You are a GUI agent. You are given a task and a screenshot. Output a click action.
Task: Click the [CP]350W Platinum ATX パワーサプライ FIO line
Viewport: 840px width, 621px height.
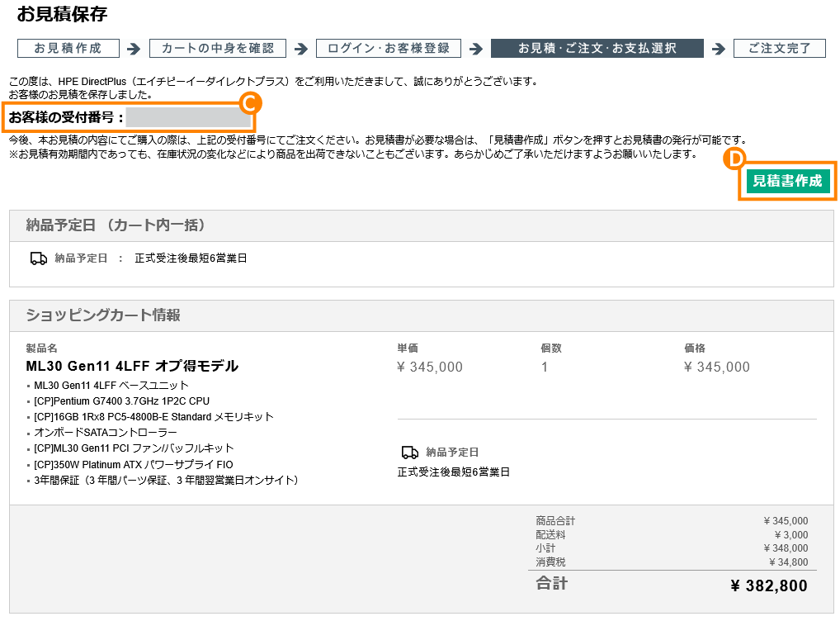pos(134,464)
